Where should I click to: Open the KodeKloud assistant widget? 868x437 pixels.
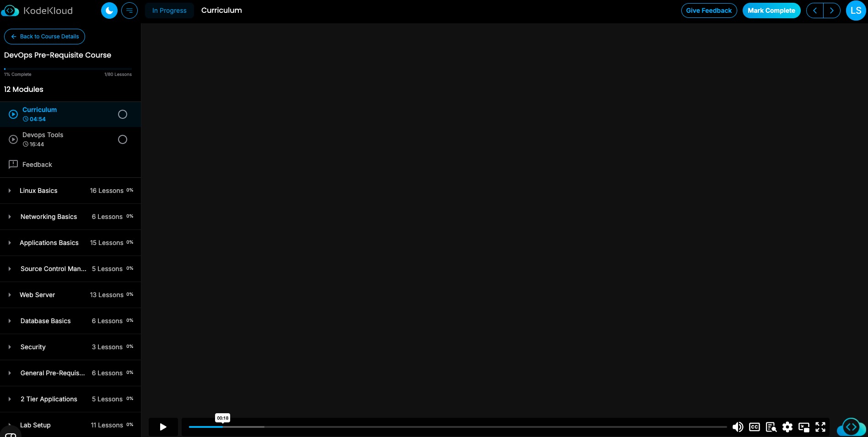click(x=851, y=427)
